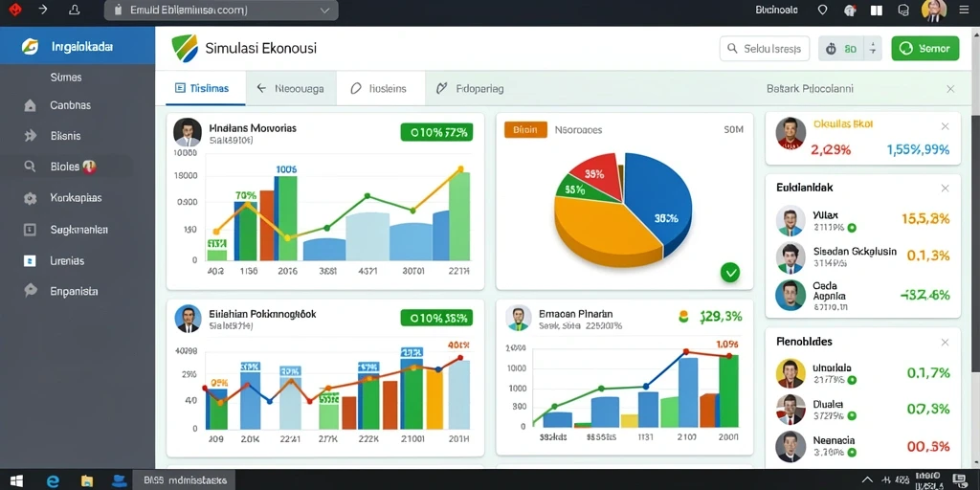Select the Bloles search icon in sidebar
The height and width of the screenshot is (490, 980).
30,167
